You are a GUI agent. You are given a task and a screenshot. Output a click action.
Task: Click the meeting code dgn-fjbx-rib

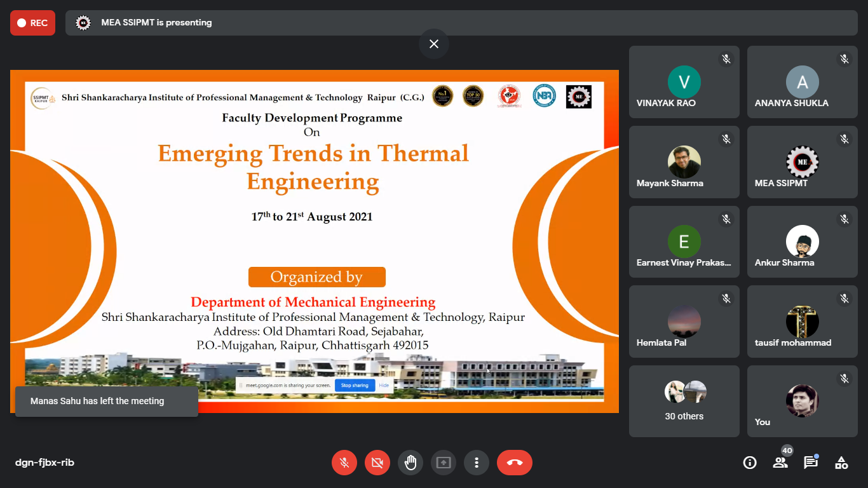[44, 463]
